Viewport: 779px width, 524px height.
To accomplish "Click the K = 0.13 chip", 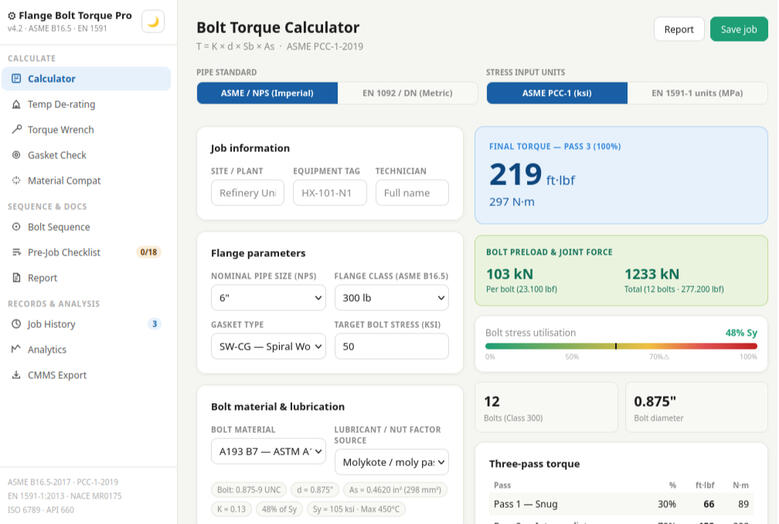I will [x=231, y=509].
